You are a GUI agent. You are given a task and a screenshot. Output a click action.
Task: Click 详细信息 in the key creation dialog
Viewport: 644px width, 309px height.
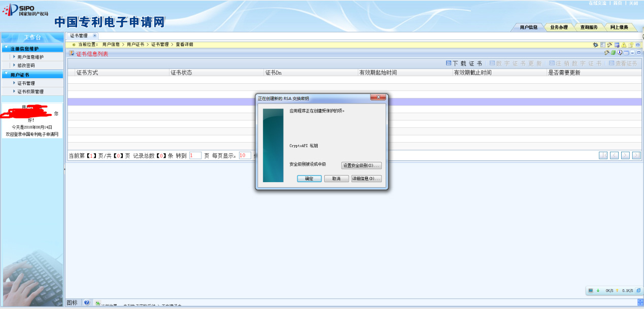(366, 178)
